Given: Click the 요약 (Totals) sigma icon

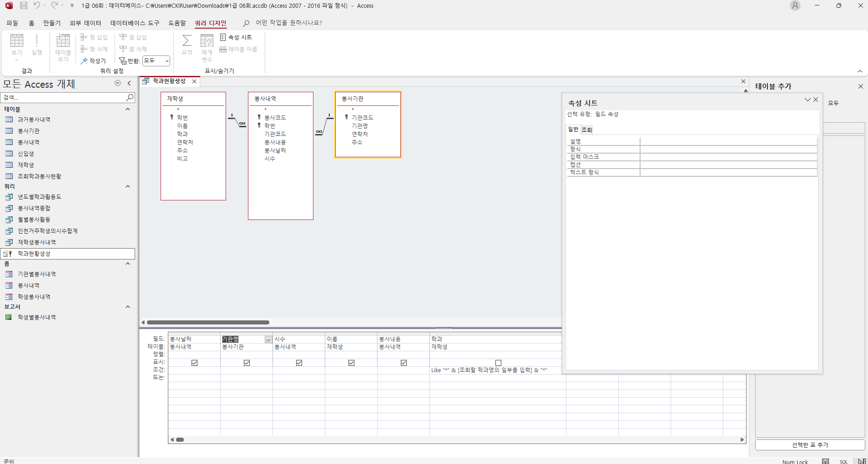Looking at the screenshot, I should pyautogui.click(x=187, y=41).
